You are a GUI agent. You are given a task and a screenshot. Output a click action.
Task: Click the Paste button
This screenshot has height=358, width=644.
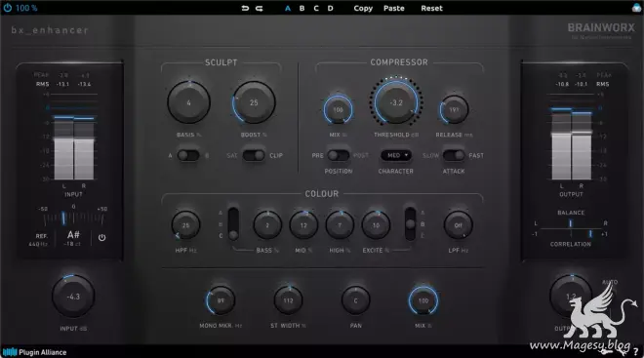click(x=394, y=8)
